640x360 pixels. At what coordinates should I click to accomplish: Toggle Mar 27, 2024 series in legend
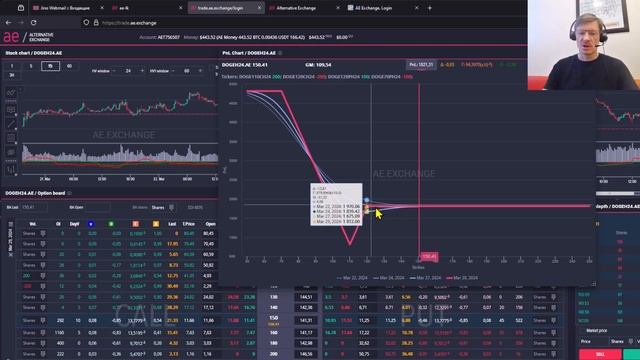click(x=425, y=278)
